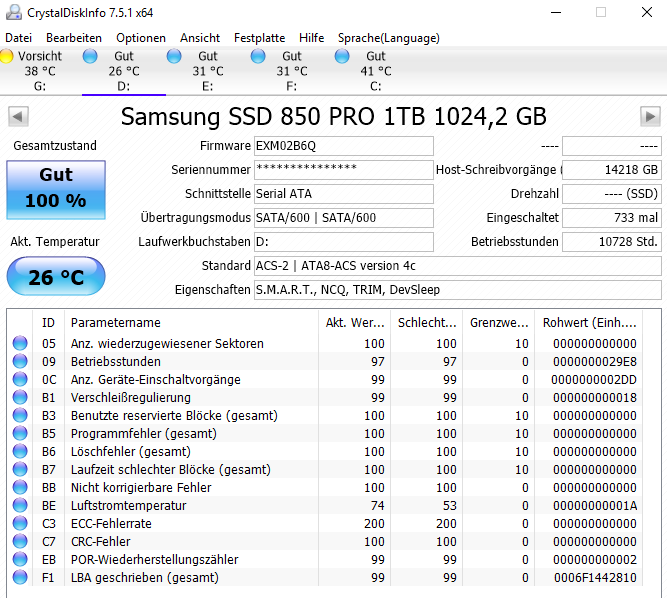Select 'Verschleißregulierung' parameter text
The image size is (667, 598).
click(131, 397)
